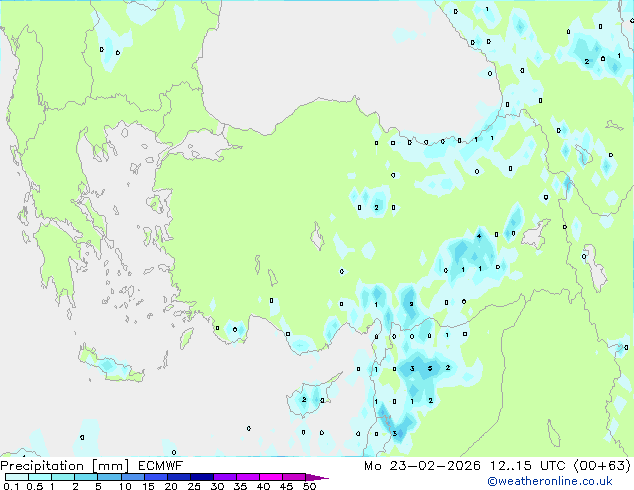Pick the 10 to 15 mm legend swatch
The height and width of the screenshot is (490, 634).
click(132, 477)
